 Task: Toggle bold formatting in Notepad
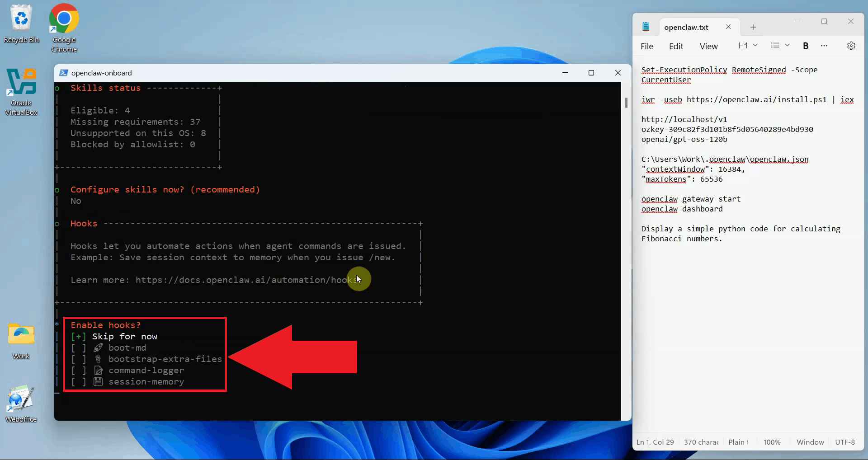pyautogui.click(x=806, y=46)
